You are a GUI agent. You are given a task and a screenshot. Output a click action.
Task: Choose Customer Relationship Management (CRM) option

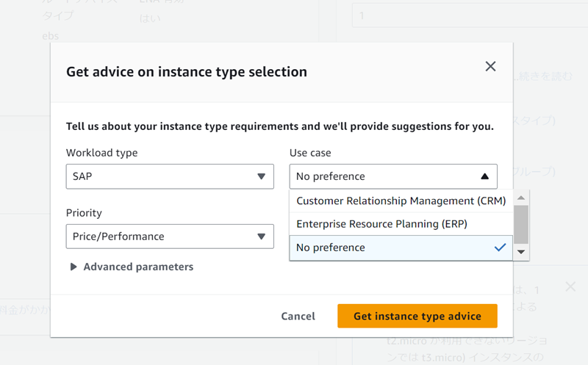tap(401, 201)
